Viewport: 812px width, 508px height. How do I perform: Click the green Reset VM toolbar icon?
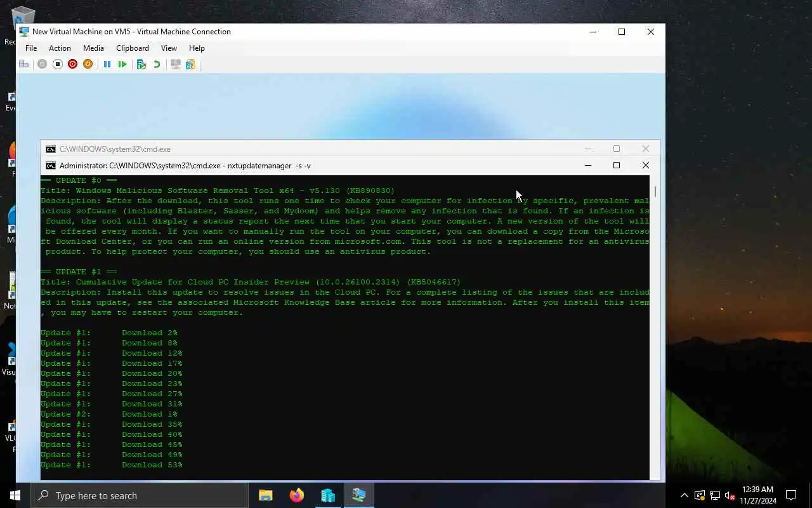[x=122, y=64]
